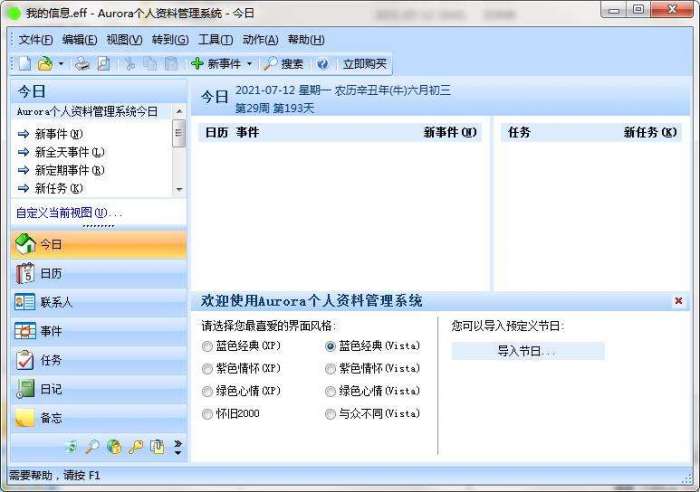Click the 导入节日... button
Viewport: 700px width, 492px height.
(x=528, y=351)
